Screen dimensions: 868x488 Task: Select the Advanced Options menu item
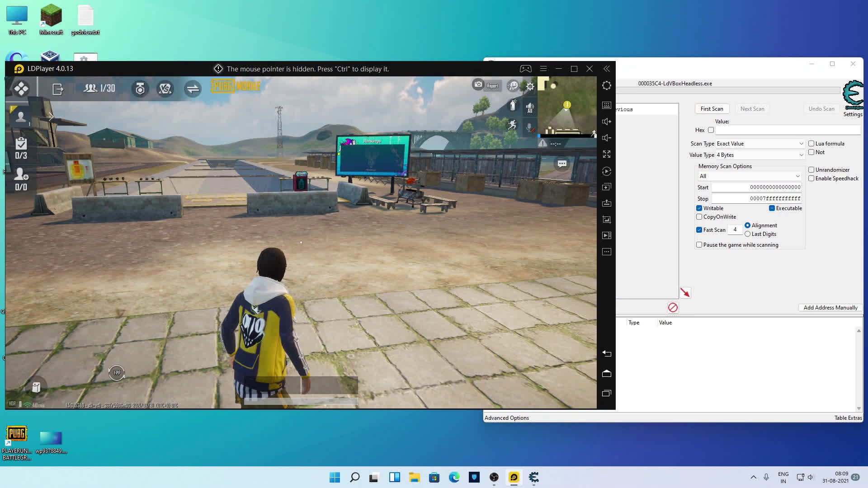click(507, 417)
